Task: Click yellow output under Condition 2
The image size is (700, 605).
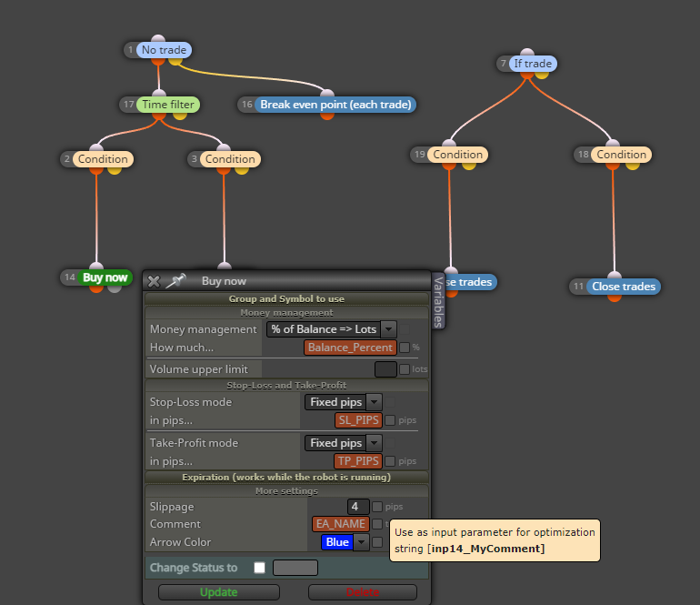Action: click(115, 170)
